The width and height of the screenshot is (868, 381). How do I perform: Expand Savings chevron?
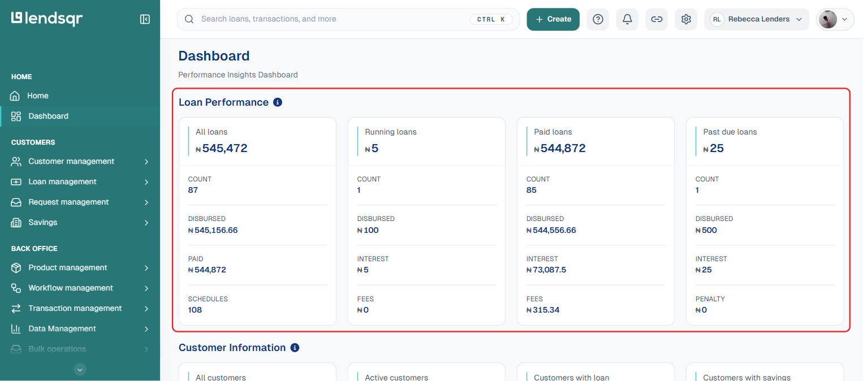tap(146, 223)
